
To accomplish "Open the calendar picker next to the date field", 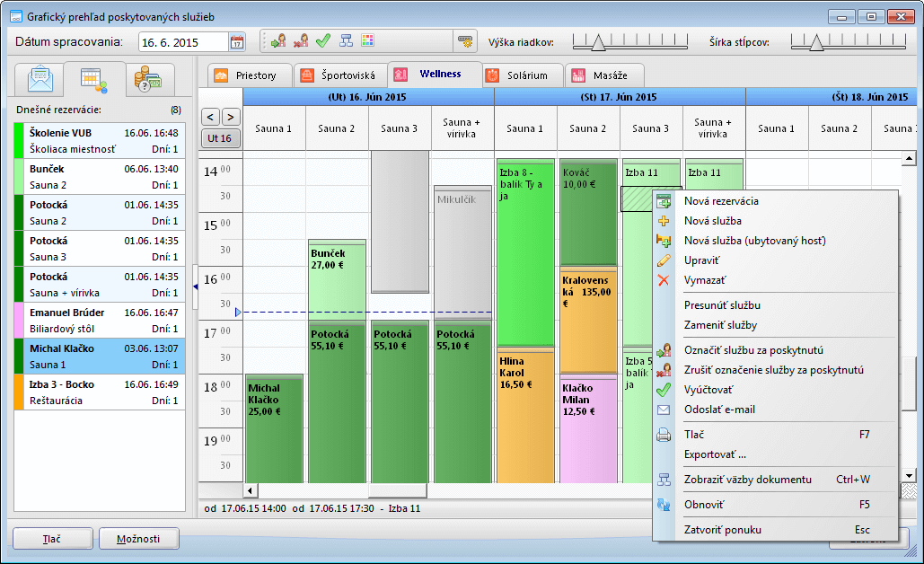I will click(237, 42).
